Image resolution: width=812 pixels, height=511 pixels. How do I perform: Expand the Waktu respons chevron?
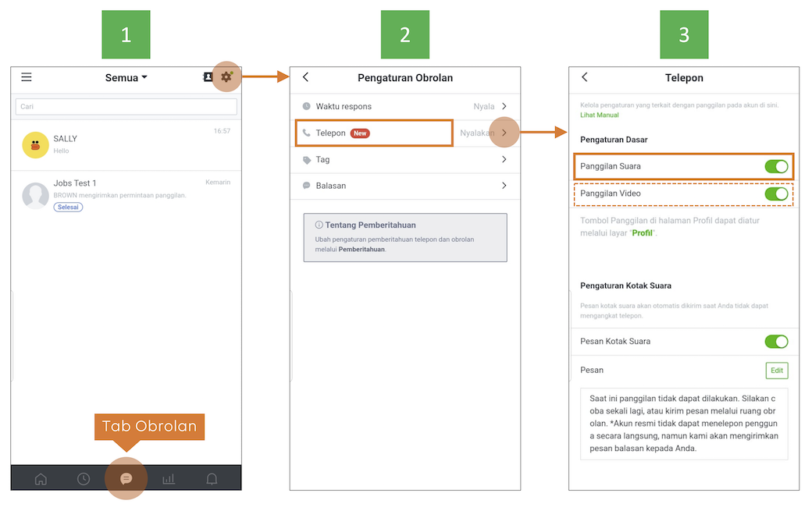coord(504,106)
